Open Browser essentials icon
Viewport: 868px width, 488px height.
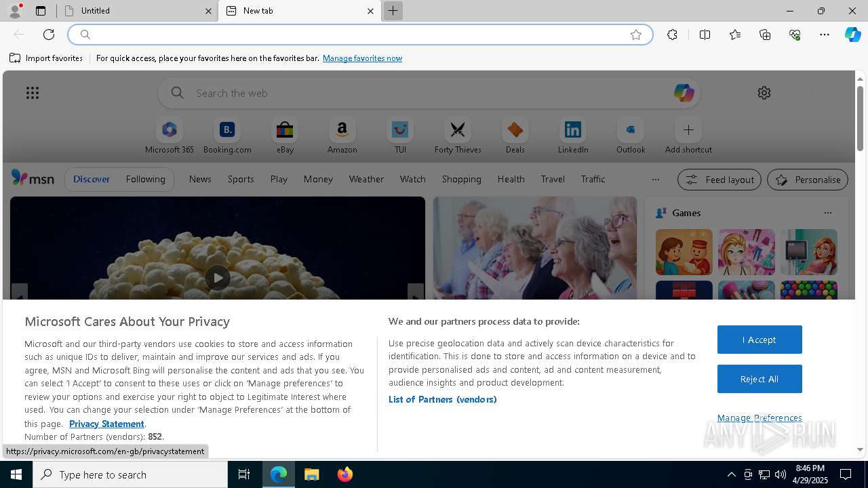(x=795, y=35)
